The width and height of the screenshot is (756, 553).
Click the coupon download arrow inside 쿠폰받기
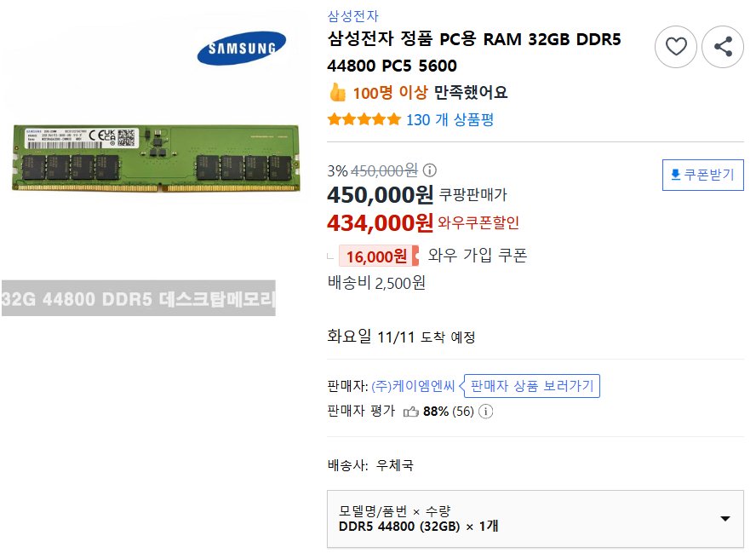tap(674, 175)
